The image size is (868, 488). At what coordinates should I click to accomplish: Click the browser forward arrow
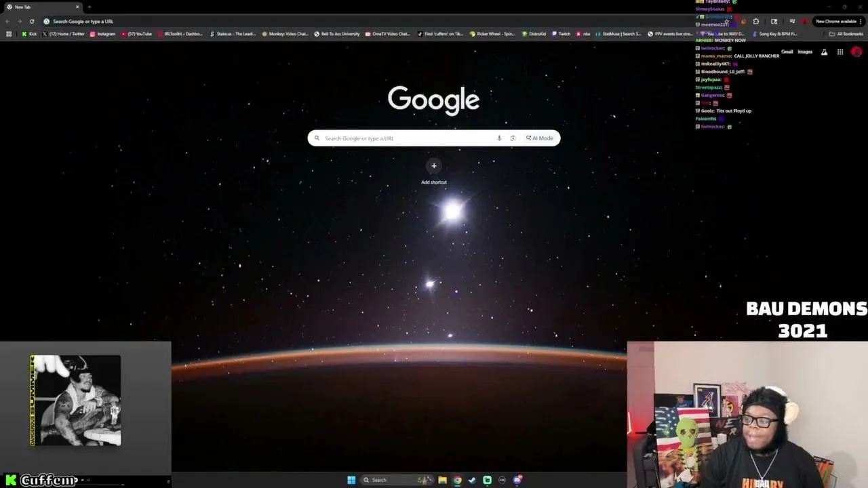(x=20, y=21)
